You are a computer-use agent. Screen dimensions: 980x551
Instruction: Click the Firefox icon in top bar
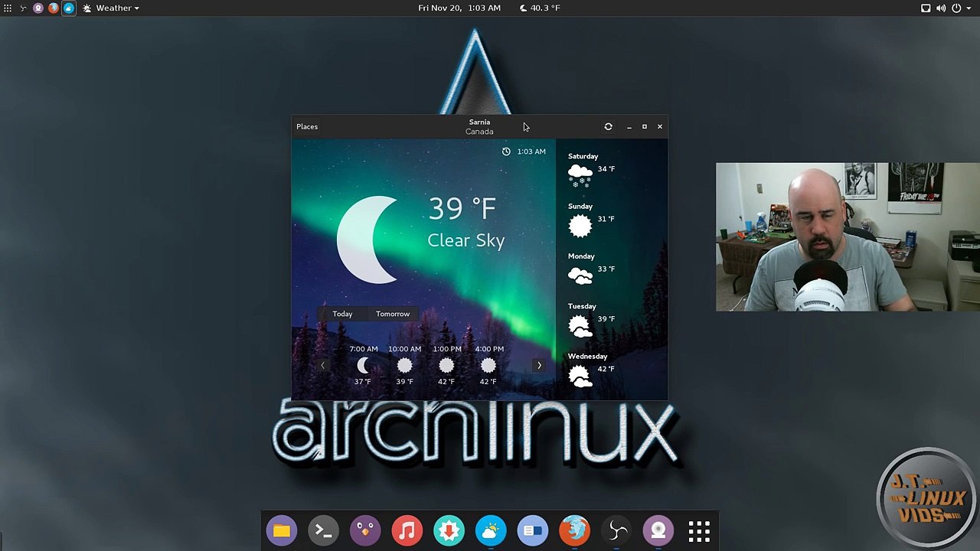(54, 8)
